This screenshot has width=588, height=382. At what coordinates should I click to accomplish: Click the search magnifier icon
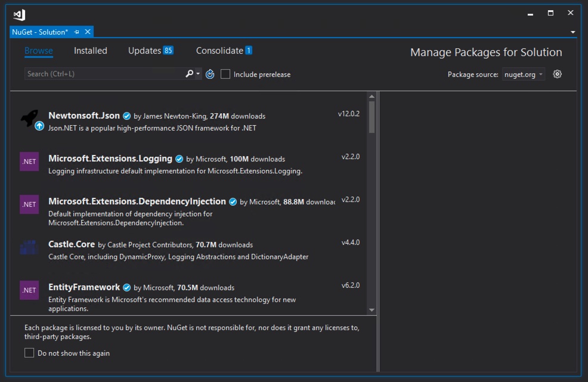pos(190,73)
